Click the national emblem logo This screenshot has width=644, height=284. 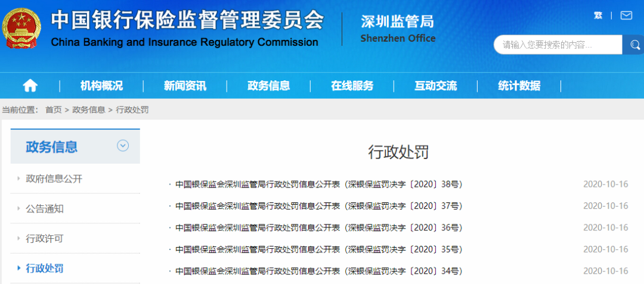(x=22, y=27)
